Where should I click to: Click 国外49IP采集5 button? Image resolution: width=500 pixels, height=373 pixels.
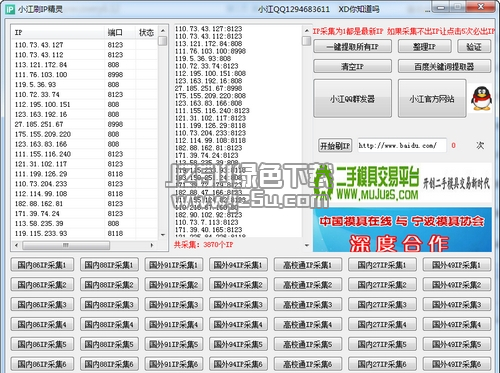click(x=457, y=344)
